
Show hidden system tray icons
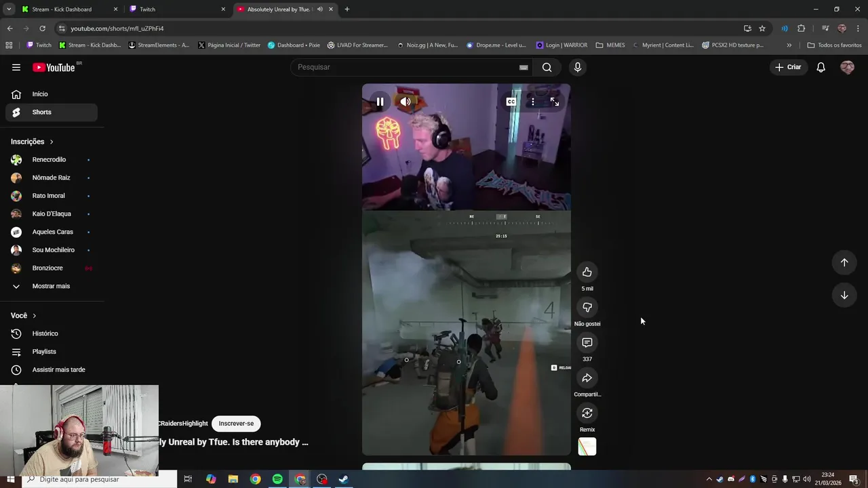pyautogui.click(x=709, y=479)
